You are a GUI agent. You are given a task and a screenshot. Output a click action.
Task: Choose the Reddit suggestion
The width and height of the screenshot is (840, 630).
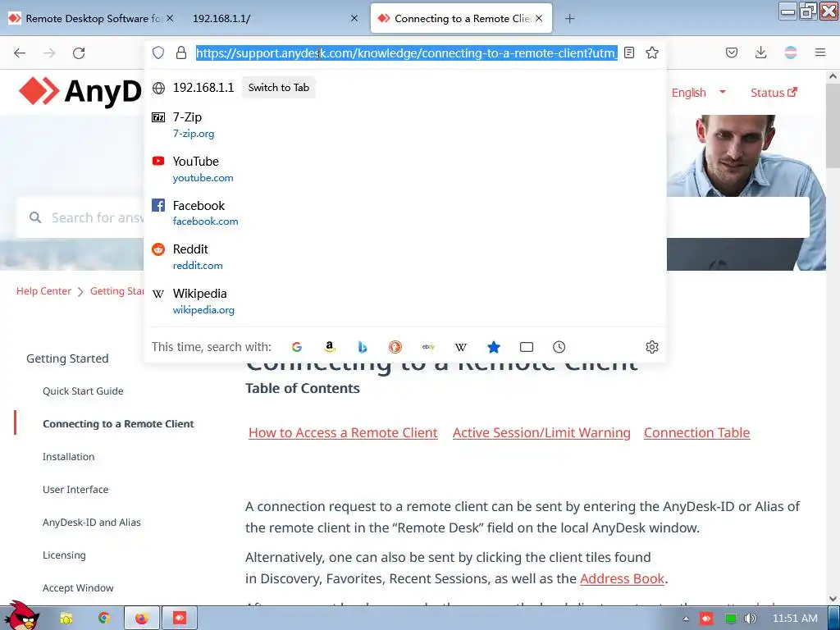point(405,257)
